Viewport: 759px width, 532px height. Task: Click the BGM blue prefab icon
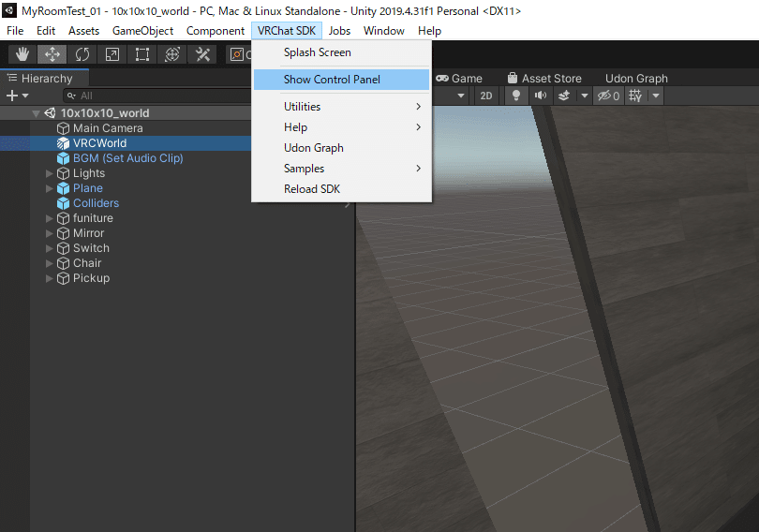[x=63, y=158]
